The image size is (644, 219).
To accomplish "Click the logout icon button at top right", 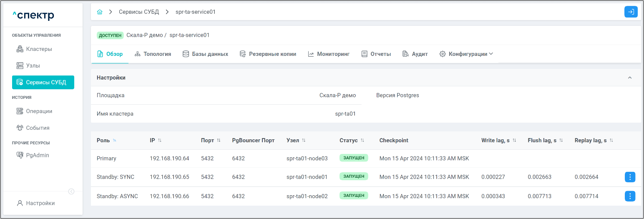I will coord(631,12).
